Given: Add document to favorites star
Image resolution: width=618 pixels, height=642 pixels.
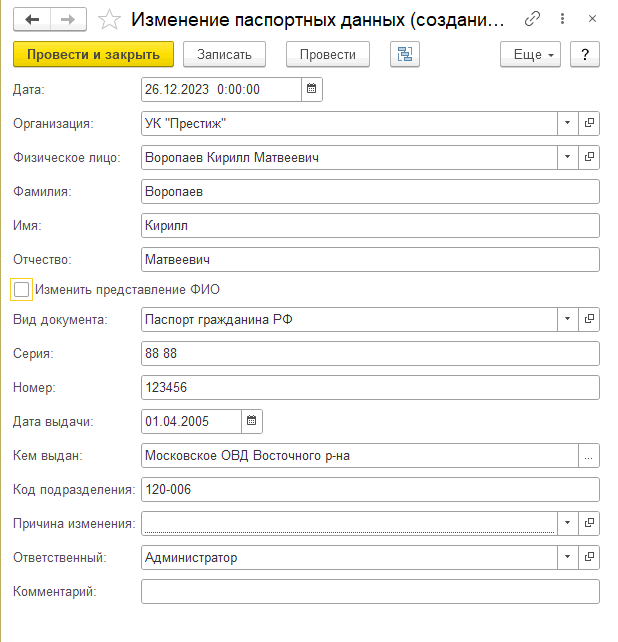Looking at the screenshot, I should tap(110, 19).
